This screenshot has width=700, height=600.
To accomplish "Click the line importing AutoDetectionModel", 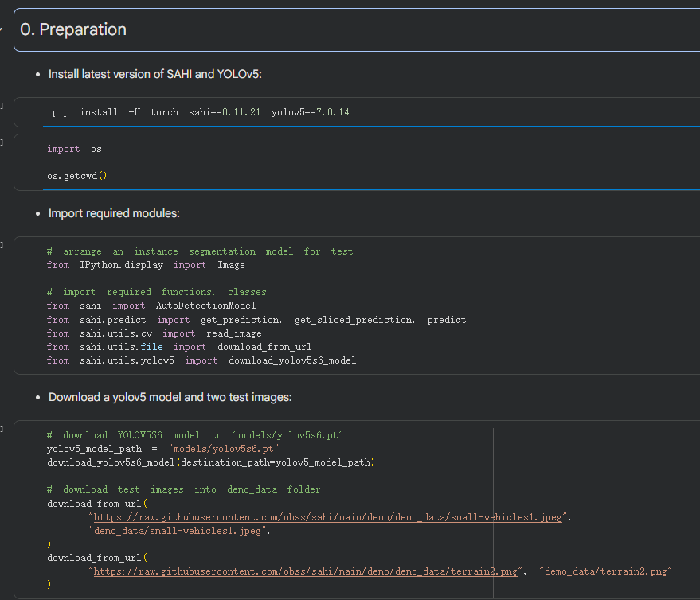I will click(151, 306).
